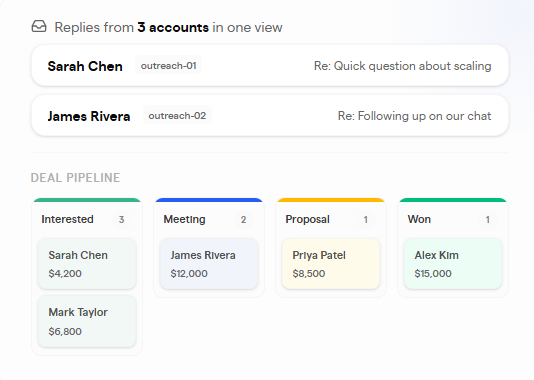Open Priya Patel $8,500 deal card
This screenshot has height=380, width=534.
tap(331, 264)
